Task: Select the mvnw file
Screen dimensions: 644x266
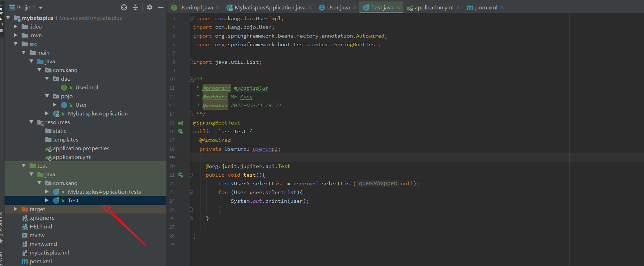Action: tap(37, 235)
